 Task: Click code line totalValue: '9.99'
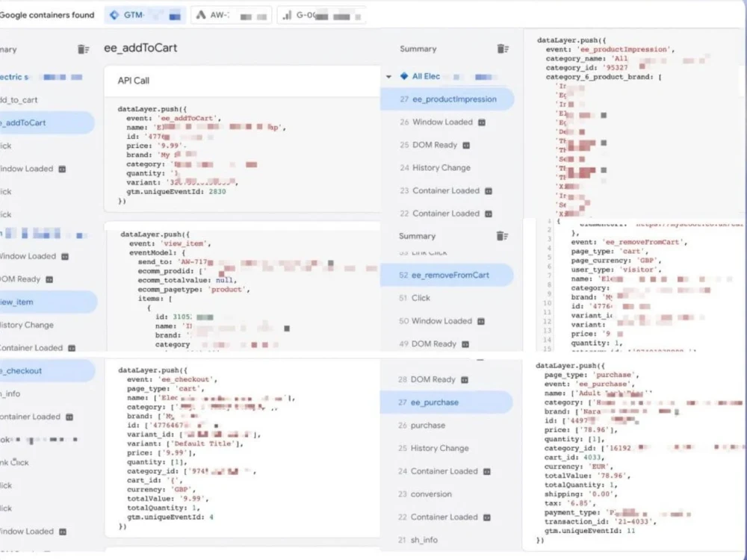point(167,499)
